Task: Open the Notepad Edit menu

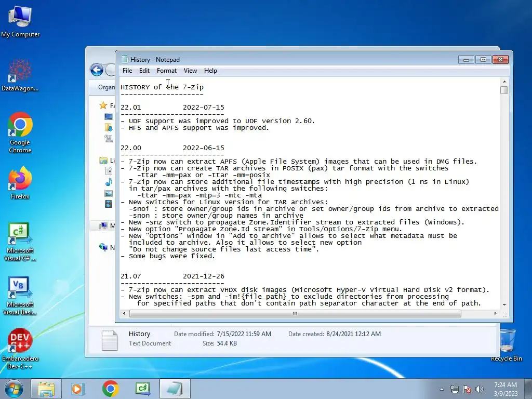Action: point(144,71)
